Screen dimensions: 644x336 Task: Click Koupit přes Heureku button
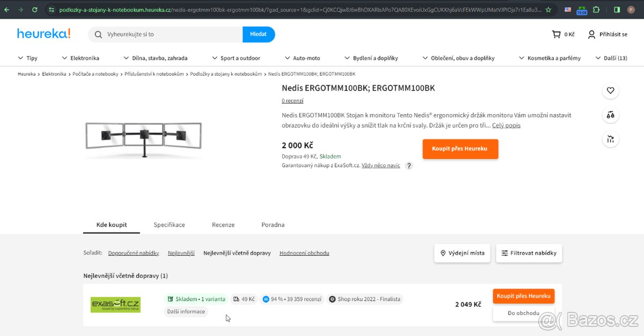[x=460, y=149]
